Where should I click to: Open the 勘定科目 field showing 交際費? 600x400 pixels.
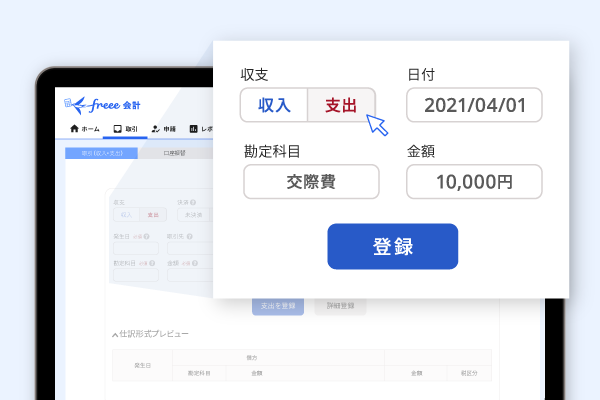[x=311, y=182]
